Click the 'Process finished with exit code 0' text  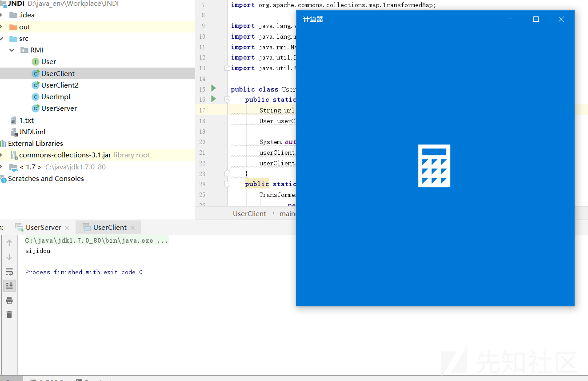pyautogui.click(x=84, y=272)
